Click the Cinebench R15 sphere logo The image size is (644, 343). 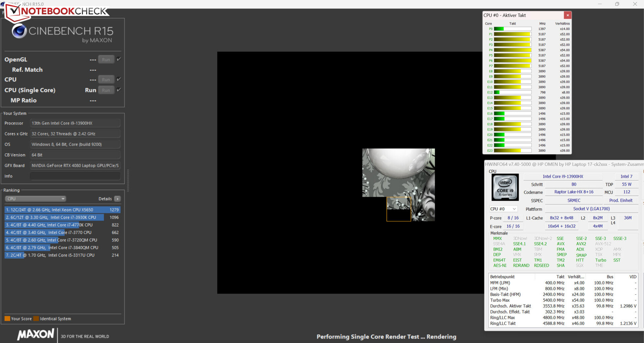click(19, 31)
